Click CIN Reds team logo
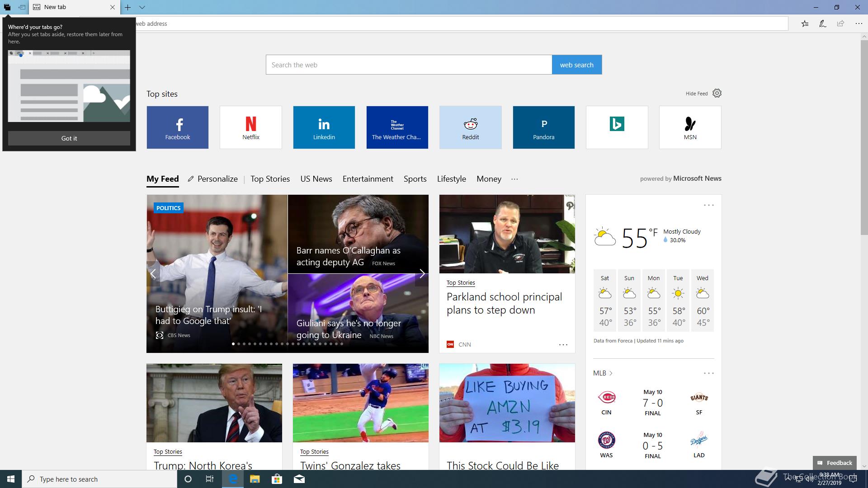This screenshot has width=868, height=488. click(607, 398)
